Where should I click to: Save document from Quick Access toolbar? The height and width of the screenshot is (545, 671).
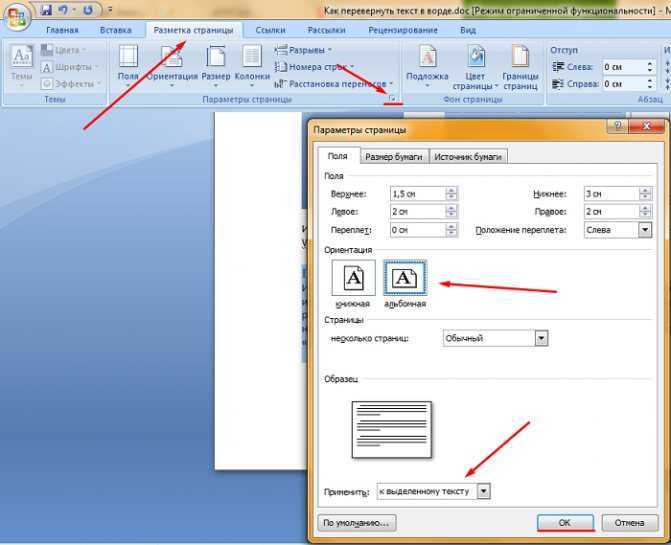coord(46,9)
